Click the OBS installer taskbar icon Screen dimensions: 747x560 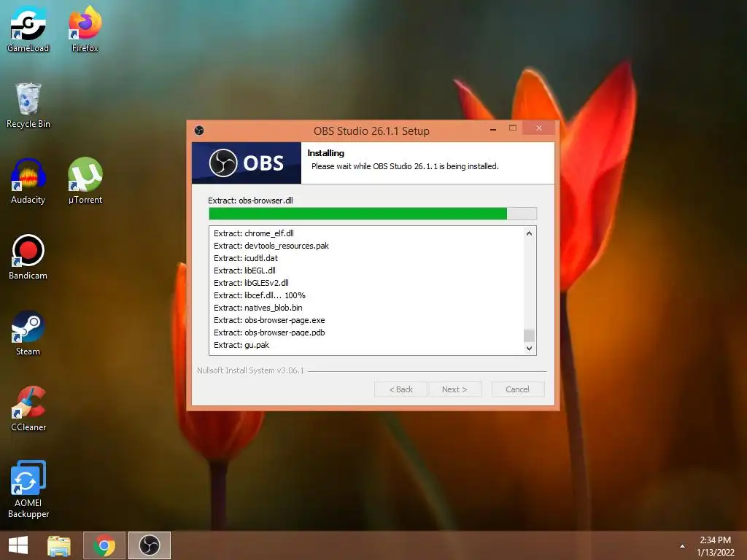149,545
